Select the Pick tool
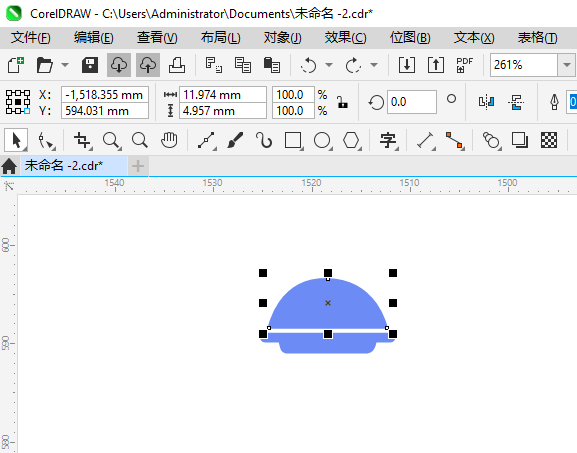577x453 pixels. tap(16, 140)
